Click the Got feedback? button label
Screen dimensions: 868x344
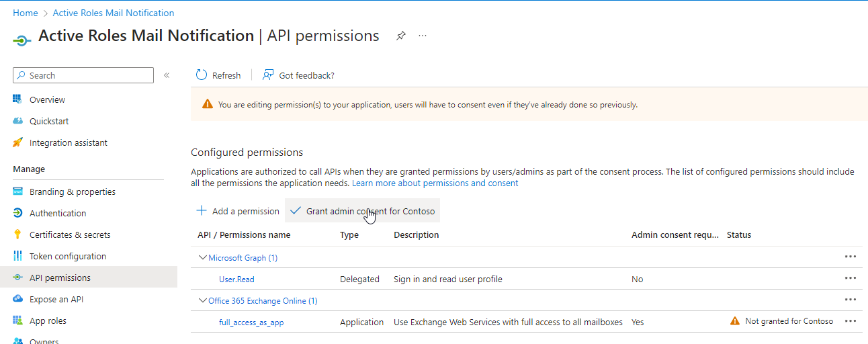click(x=306, y=75)
